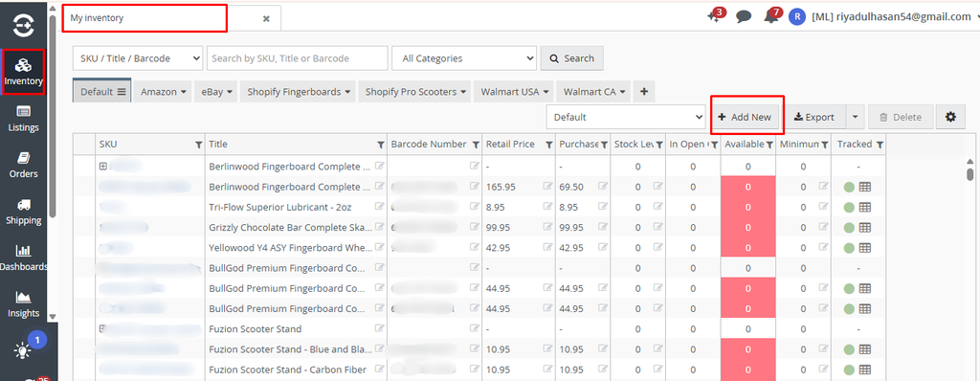The width and height of the screenshot is (980, 381).
Task: Open the SKU / Title / Barcode dropdown
Action: pos(138,58)
